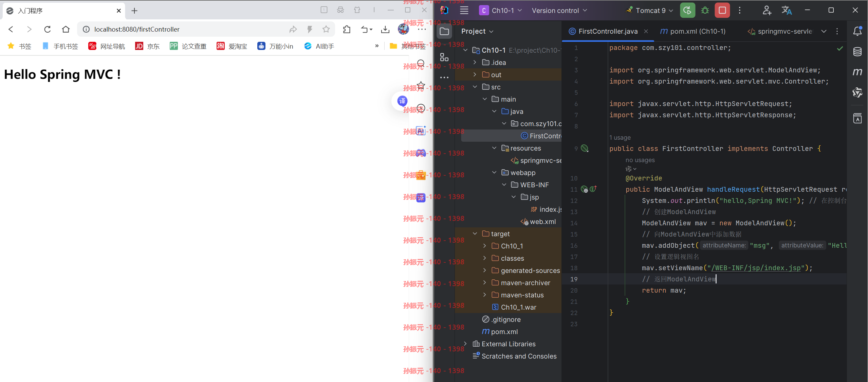Image resolution: width=868 pixels, height=382 pixels.
Task: Close the 入门程序 browser tab
Action: coord(118,11)
